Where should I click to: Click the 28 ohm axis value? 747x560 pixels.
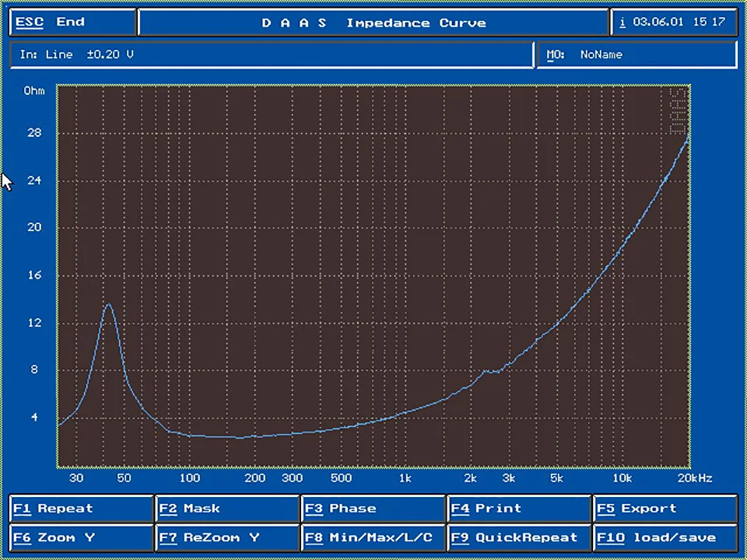[34, 133]
